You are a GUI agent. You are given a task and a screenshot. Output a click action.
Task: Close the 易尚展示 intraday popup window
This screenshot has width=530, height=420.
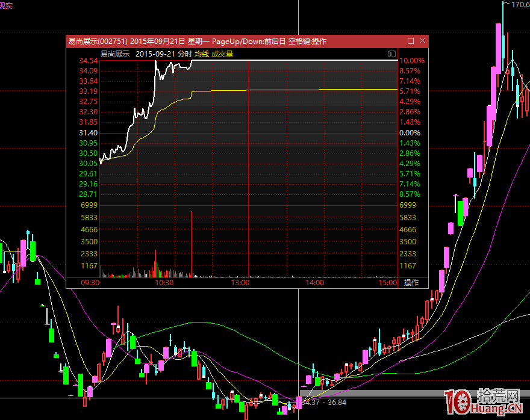coord(423,41)
